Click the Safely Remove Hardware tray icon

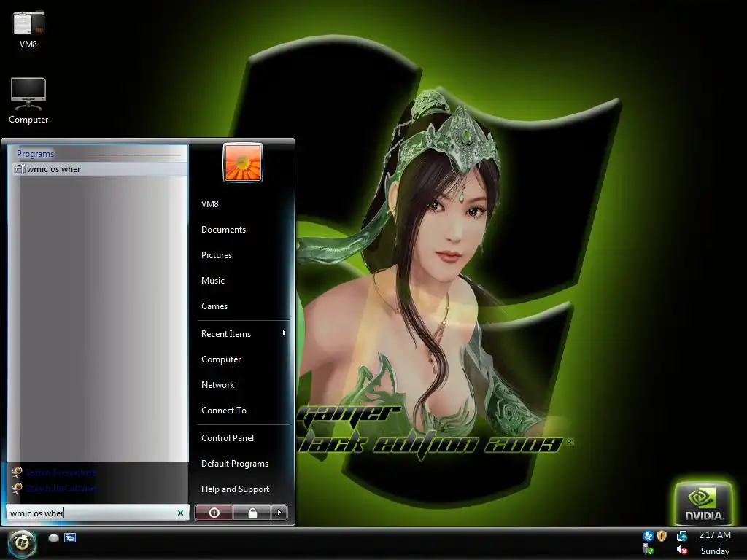[x=648, y=551]
